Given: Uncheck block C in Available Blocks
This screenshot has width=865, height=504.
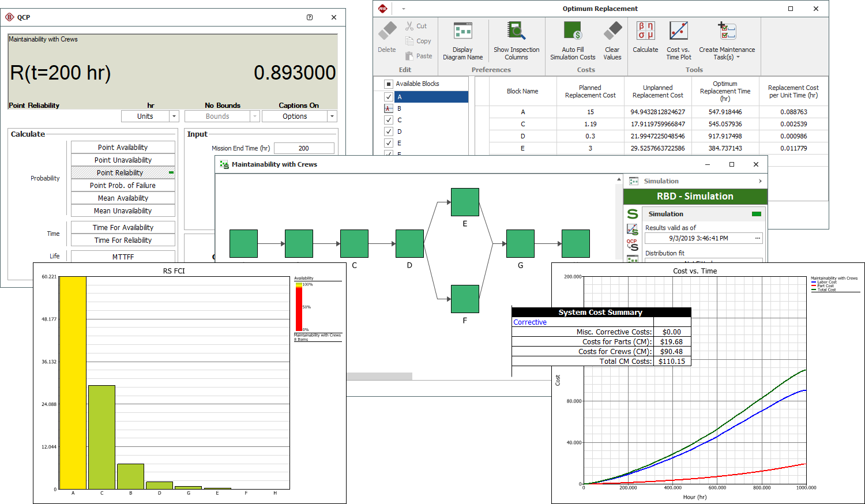Looking at the screenshot, I should pyautogui.click(x=389, y=120).
